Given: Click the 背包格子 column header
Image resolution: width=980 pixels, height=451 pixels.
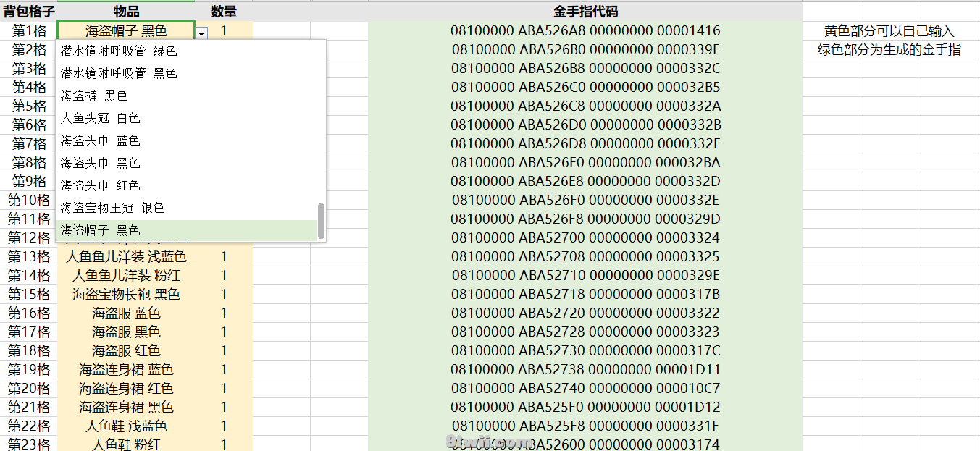Looking at the screenshot, I should pyautogui.click(x=29, y=12).
